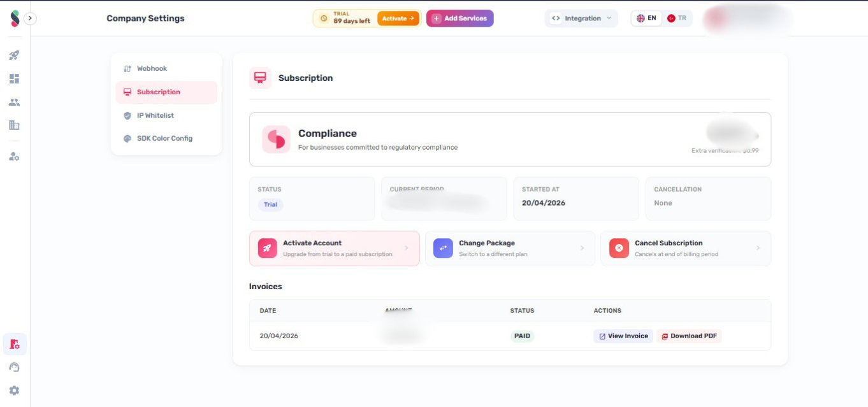
Task: Switch language to TR
Action: click(677, 18)
